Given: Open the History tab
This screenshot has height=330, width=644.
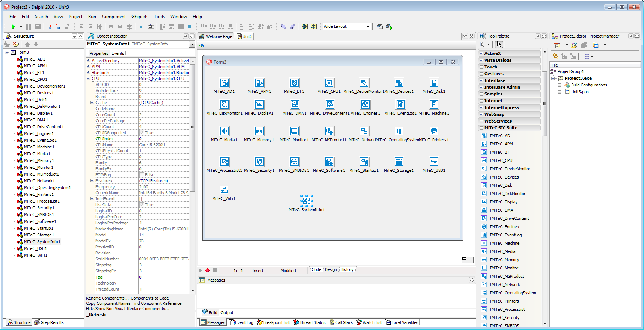Looking at the screenshot, I should coord(347,269).
